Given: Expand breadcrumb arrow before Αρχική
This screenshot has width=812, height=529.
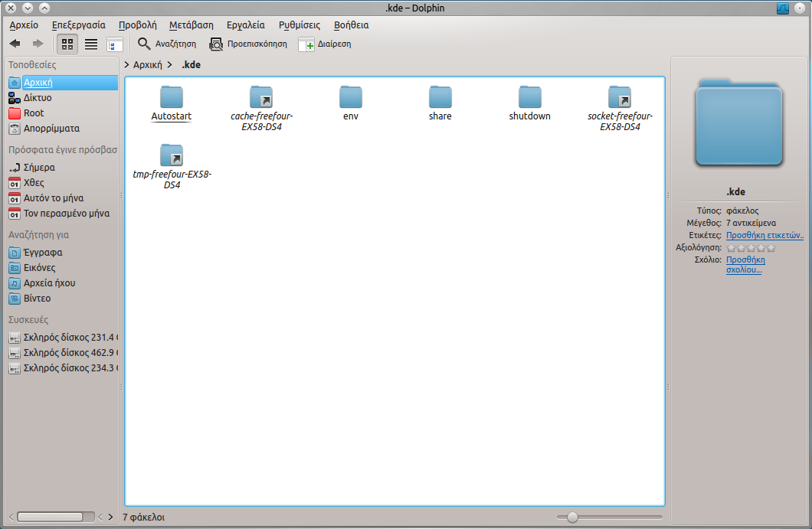Looking at the screenshot, I should pyautogui.click(x=127, y=65).
